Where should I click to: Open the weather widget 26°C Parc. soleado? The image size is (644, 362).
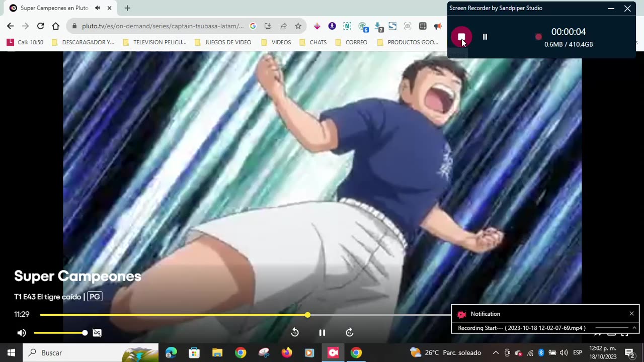(446, 352)
